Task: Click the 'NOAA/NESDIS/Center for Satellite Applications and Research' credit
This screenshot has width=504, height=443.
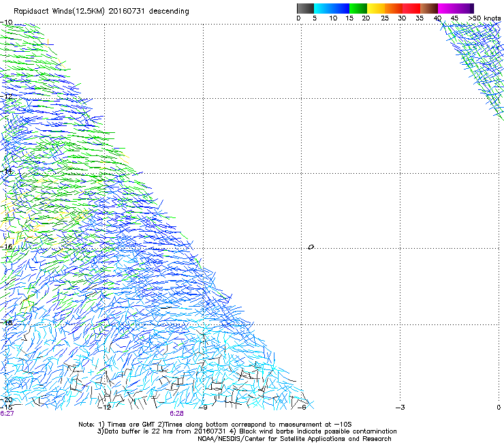Action: 294,439
